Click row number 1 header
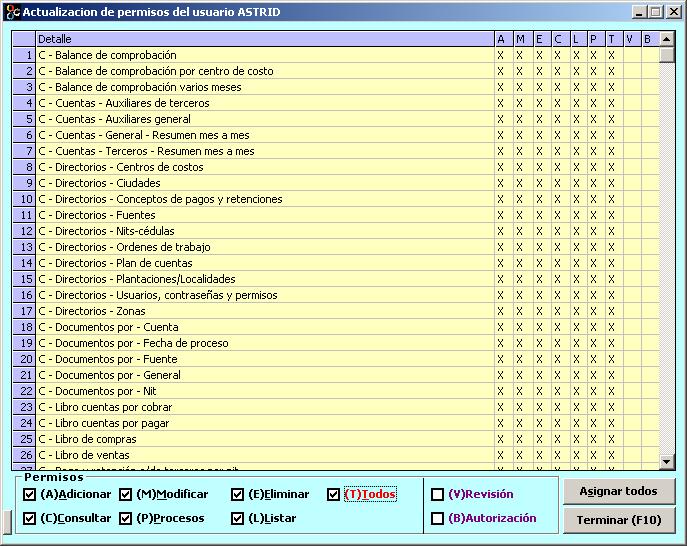 [x=24, y=55]
